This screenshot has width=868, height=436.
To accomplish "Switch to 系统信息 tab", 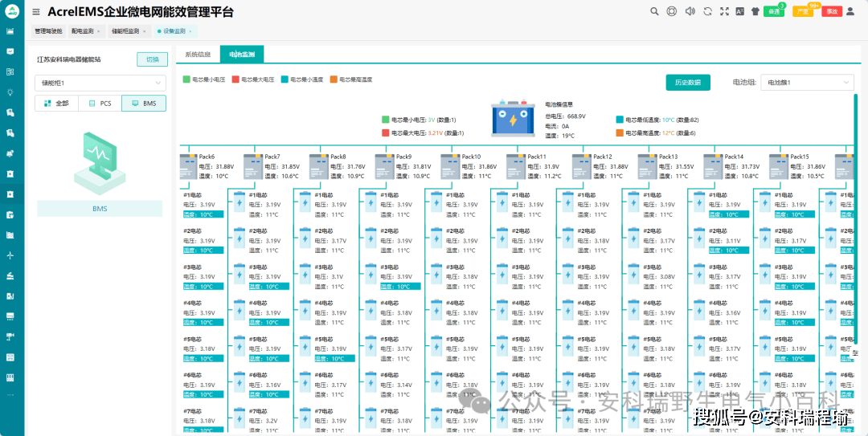I will click(x=198, y=55).
